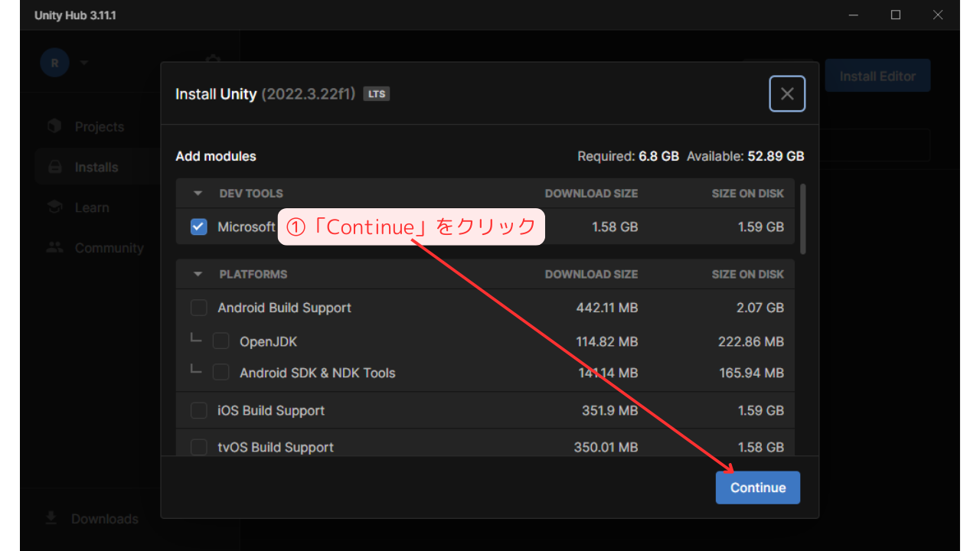Click the Install Editor button
980x551 pixels.
[877, 76]
